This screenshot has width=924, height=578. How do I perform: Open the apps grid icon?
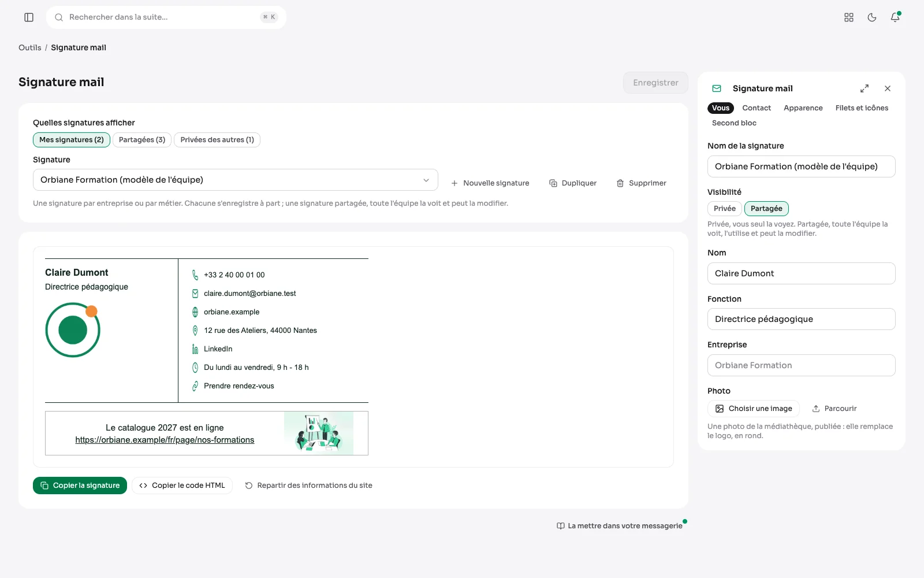849,17
